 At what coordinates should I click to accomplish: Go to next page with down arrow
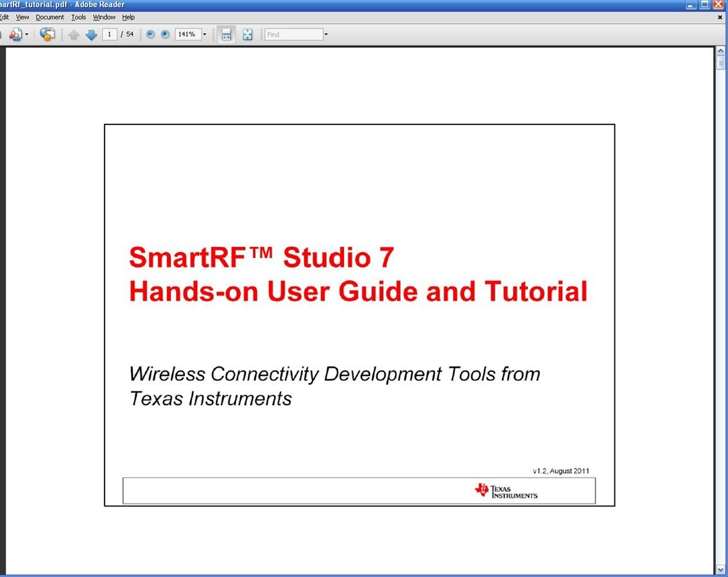coord(91,35)
